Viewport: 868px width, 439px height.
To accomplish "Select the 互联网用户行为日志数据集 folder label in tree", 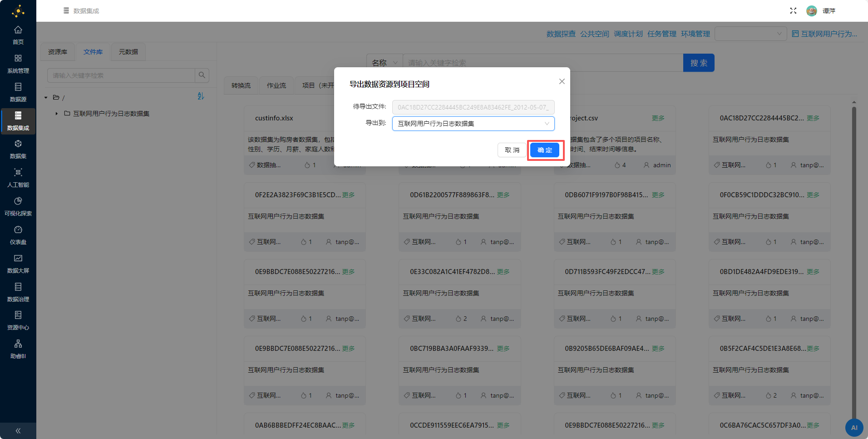I will 111,114.
